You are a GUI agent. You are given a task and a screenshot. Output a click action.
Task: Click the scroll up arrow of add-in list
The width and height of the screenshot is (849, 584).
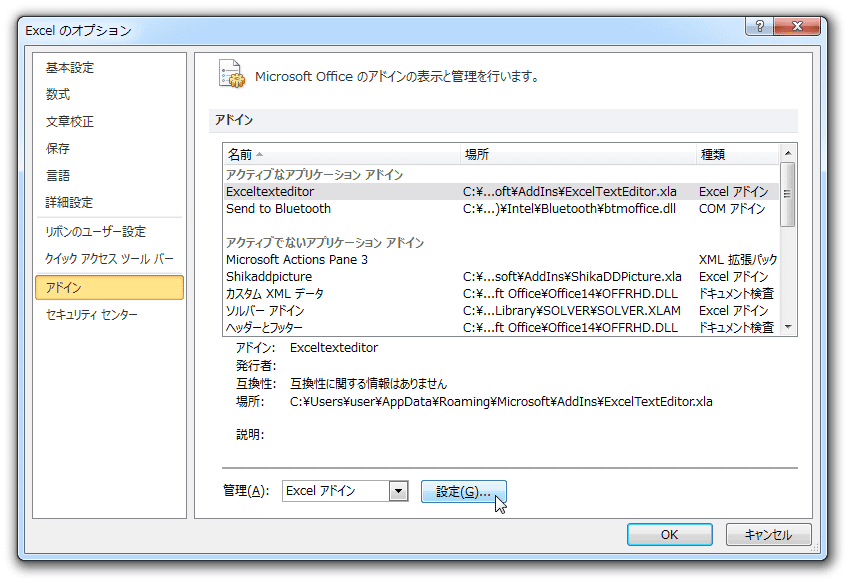[788, 153]
